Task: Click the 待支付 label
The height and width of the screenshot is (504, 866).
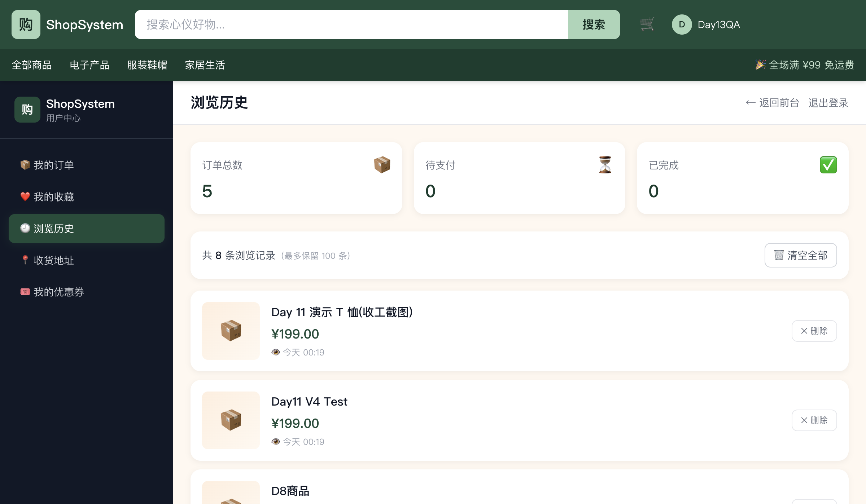Action: tap(441, 165)
